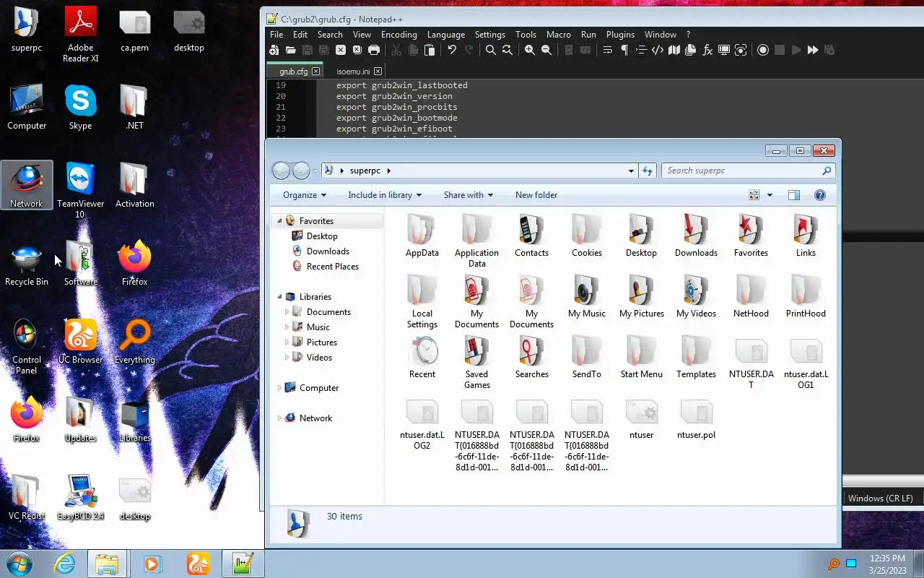Click the Zoom In icon in Notepad++ toolbar
This screenshot has height=578, width=924.
click(x=530, y=50)
